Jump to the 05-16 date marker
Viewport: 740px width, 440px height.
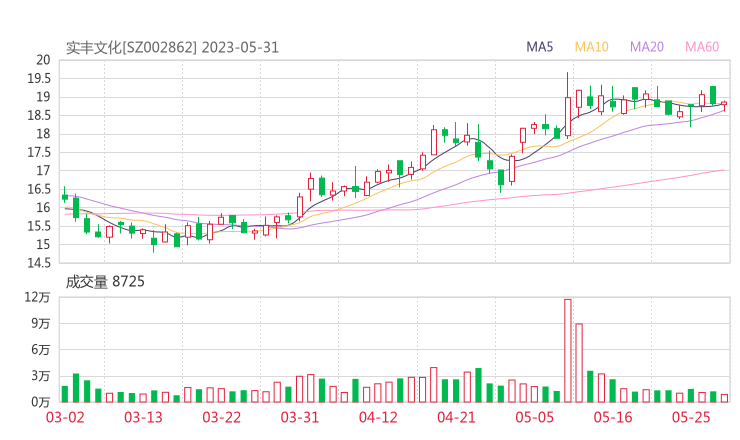coord(612,417)
